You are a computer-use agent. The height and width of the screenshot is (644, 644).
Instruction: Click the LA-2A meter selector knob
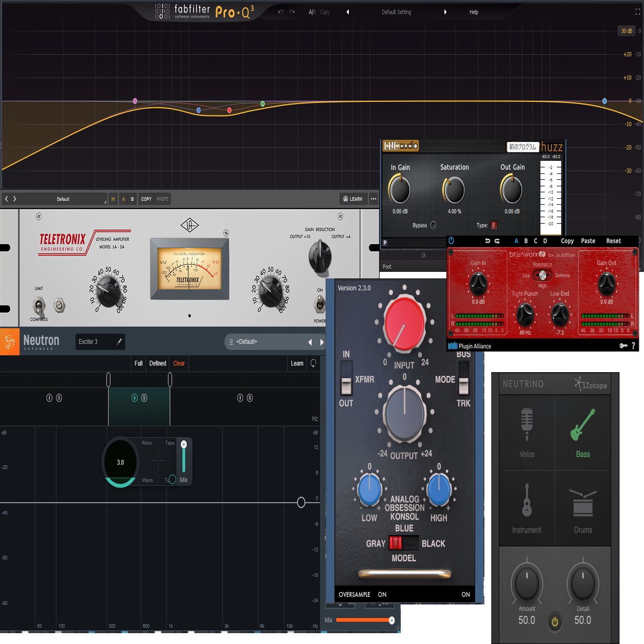click(x=320, y=256)
